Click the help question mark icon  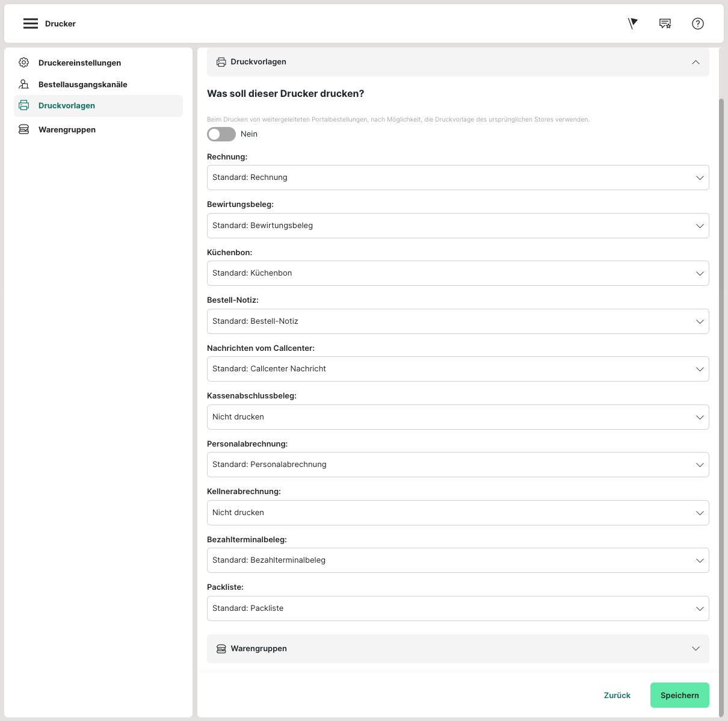[698, 23]
